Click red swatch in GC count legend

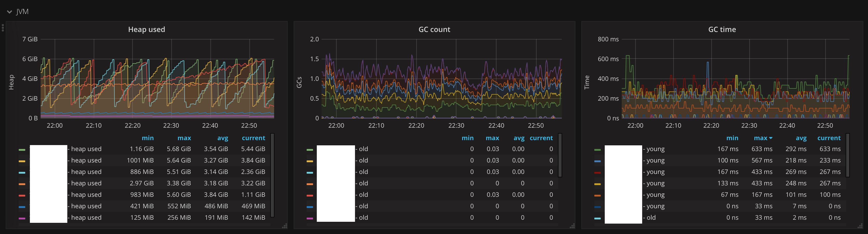(310, 196)
